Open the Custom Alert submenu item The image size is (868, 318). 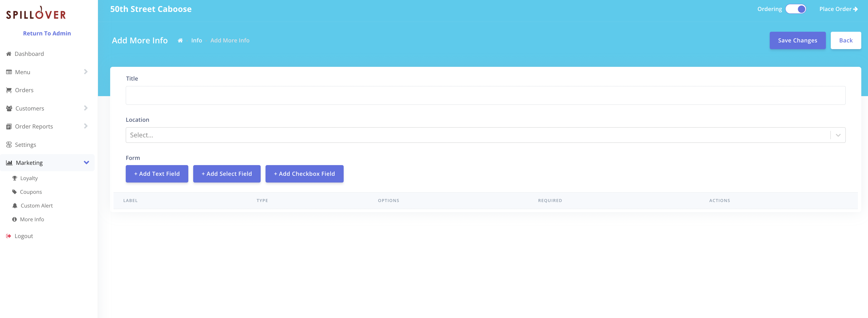pyautogui.click(x=37, y=205)
